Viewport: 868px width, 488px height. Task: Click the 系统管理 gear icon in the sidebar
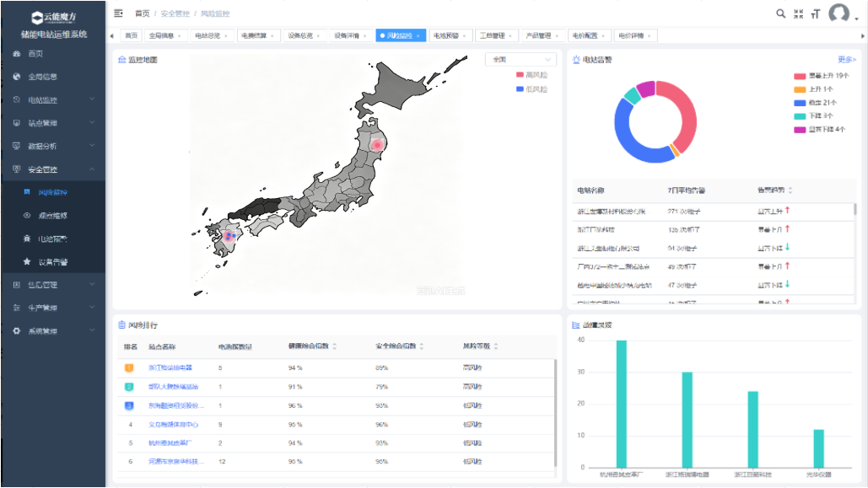(x=17, y=331)
